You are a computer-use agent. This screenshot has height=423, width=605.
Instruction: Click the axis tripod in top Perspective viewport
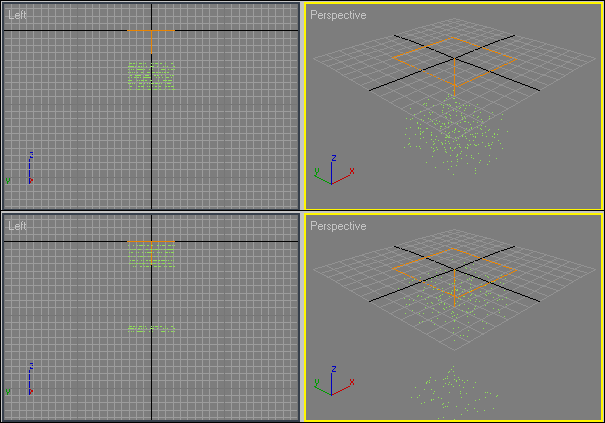tap(333, 174)
